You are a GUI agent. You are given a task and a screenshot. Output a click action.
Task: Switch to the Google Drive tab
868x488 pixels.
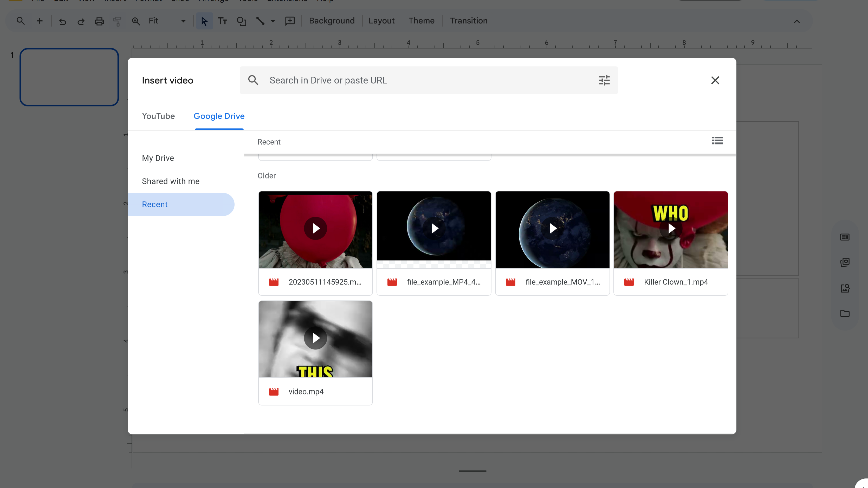[x=219, y=116]
